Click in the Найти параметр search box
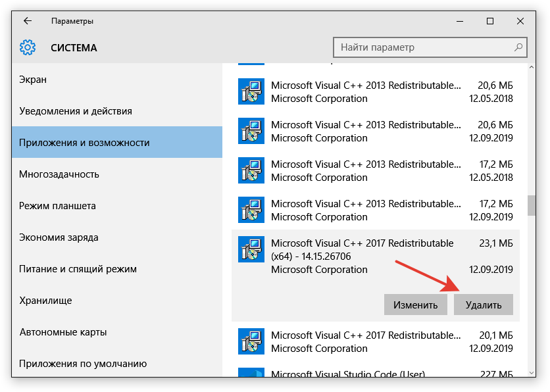 [x=430, y=47]
